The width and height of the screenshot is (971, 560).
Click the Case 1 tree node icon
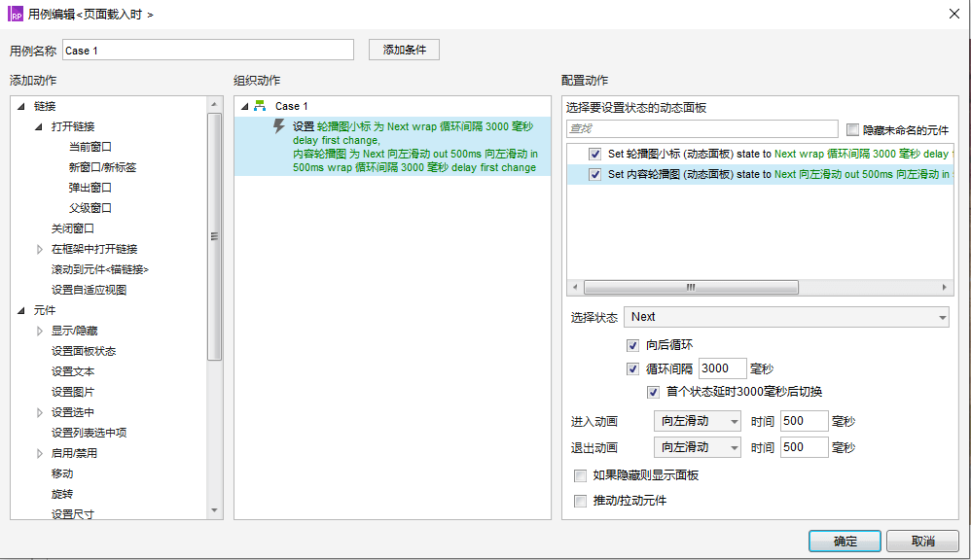tap(260, 106)
